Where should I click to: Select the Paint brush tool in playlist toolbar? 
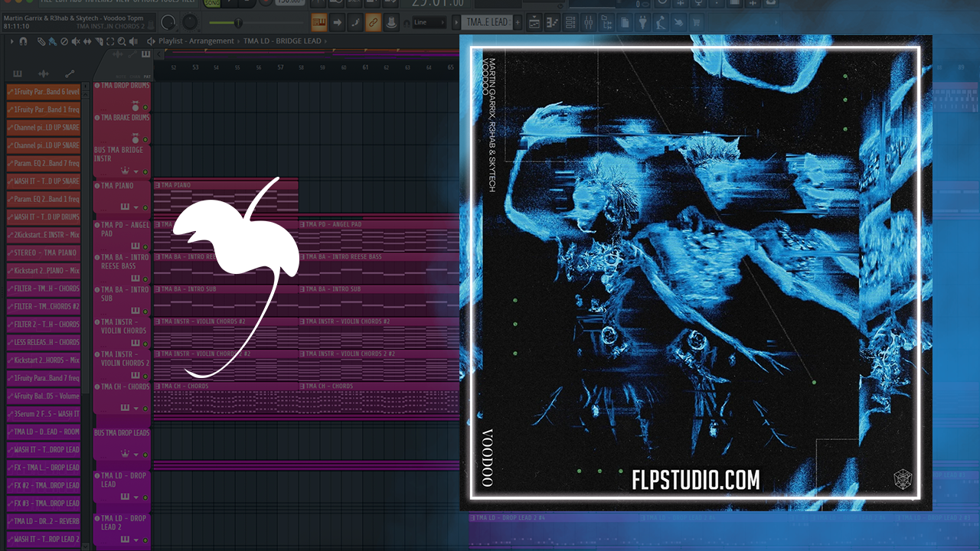coord(52,41)
